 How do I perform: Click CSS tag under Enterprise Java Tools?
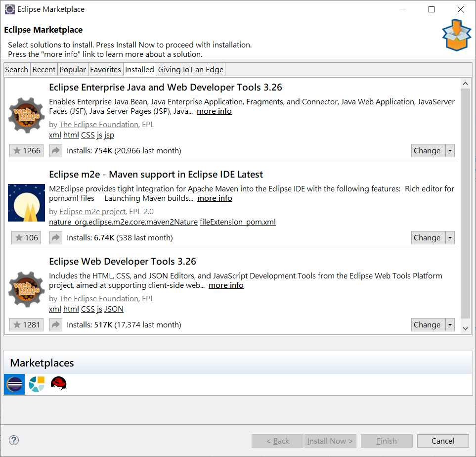tap(88, 135)
